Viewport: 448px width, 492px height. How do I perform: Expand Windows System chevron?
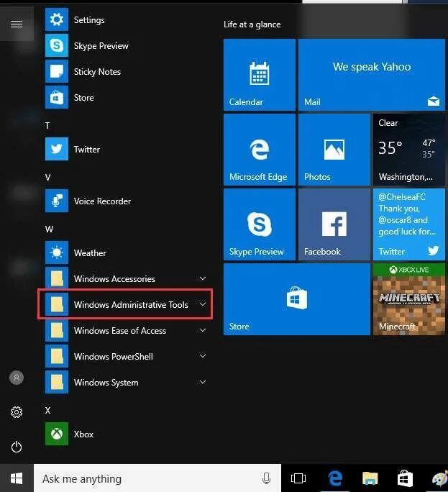pos(203,382)
